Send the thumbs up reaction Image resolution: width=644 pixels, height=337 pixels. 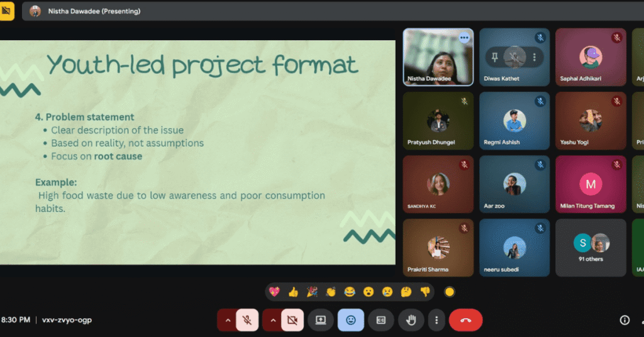coord(293,292)
